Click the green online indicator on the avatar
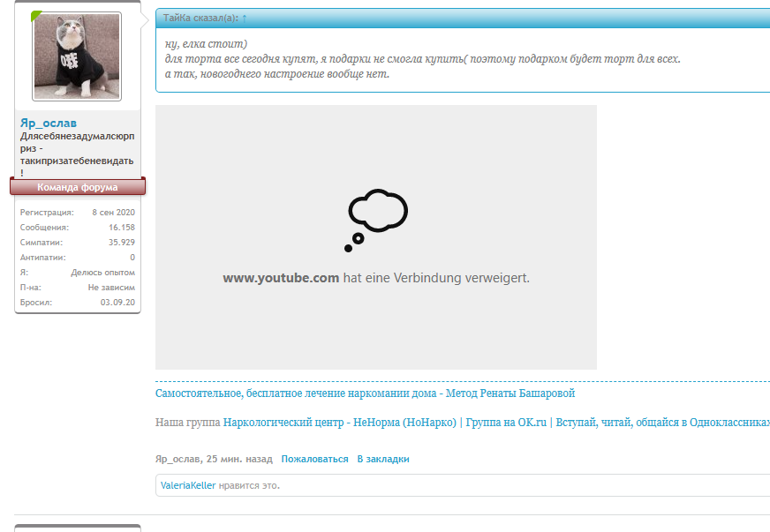This screenshot has width=770, height=532. click(x=36, y=16)
